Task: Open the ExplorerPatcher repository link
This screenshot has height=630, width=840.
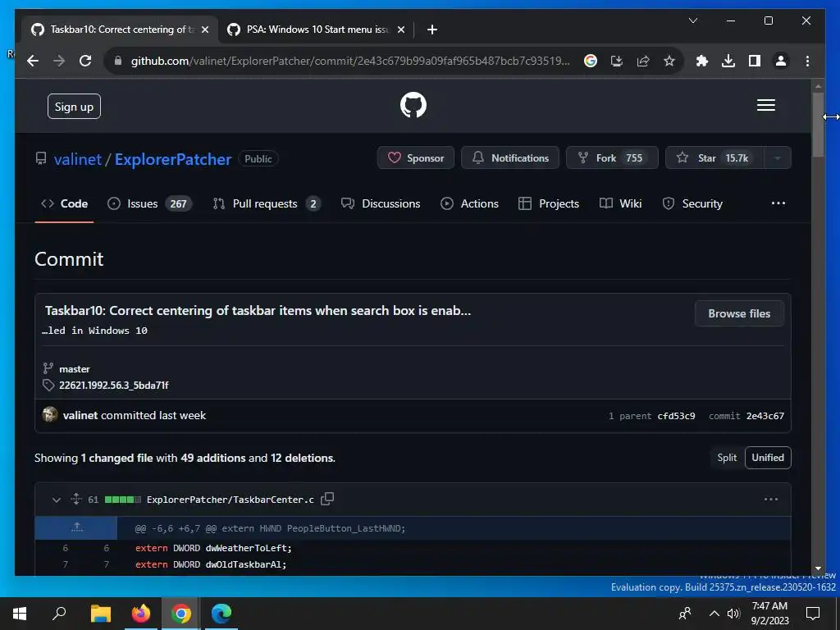Action: click(x=173, y=159)
